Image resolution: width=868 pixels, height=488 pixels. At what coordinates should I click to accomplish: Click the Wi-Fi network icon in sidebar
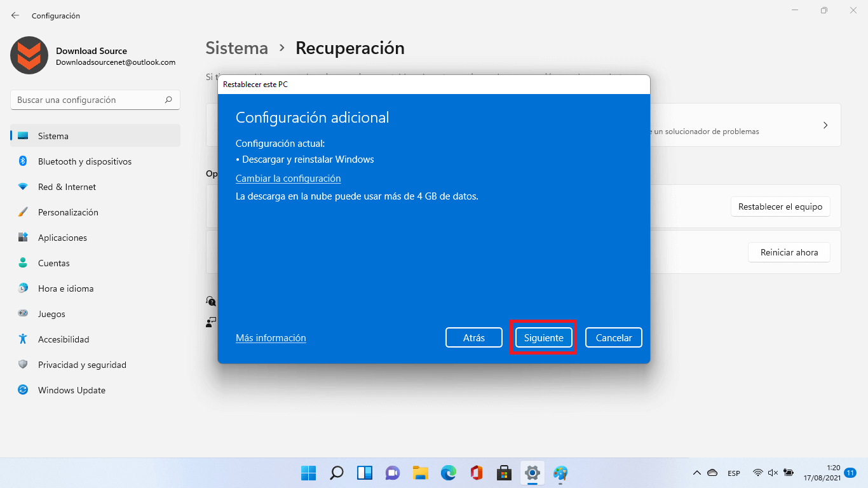click(x=23, y=187)
